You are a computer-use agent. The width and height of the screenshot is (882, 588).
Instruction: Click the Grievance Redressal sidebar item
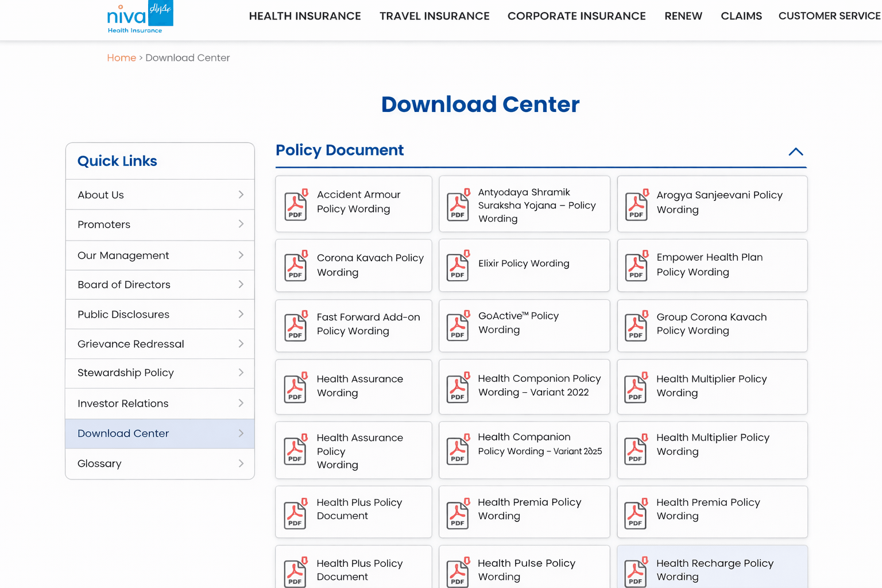point(130,343)
